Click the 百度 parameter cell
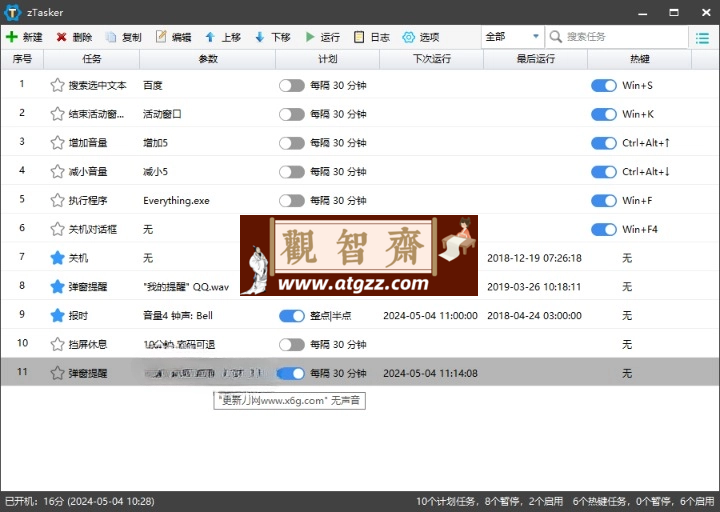 pos(152,85)
